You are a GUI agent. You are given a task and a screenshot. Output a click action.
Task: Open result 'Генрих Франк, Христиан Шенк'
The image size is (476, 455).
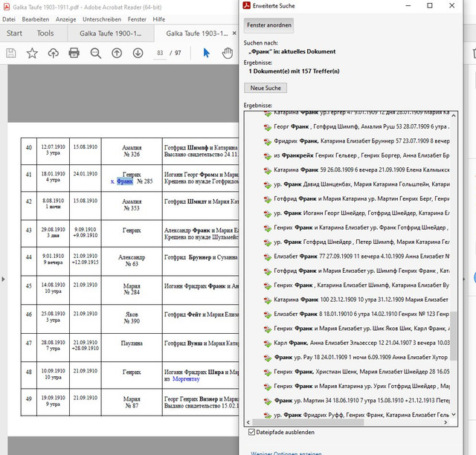[361, 372]
